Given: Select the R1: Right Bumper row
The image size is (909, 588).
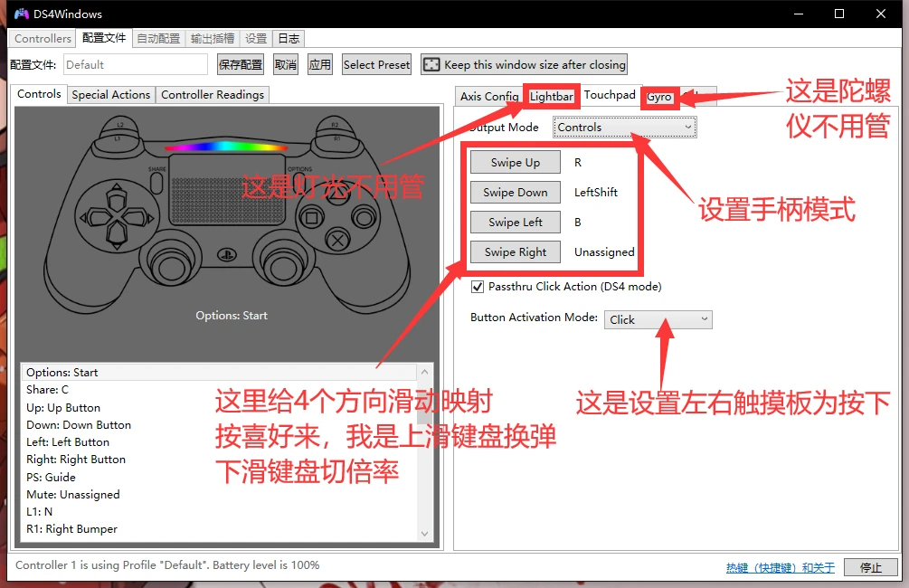Looking at the screenshot, I should pos(219,529).
